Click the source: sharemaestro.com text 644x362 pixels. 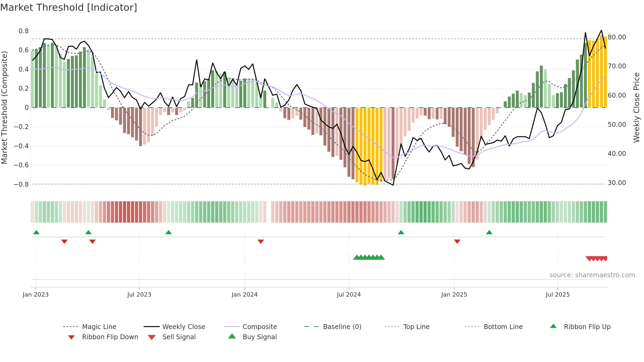[592, 275]
